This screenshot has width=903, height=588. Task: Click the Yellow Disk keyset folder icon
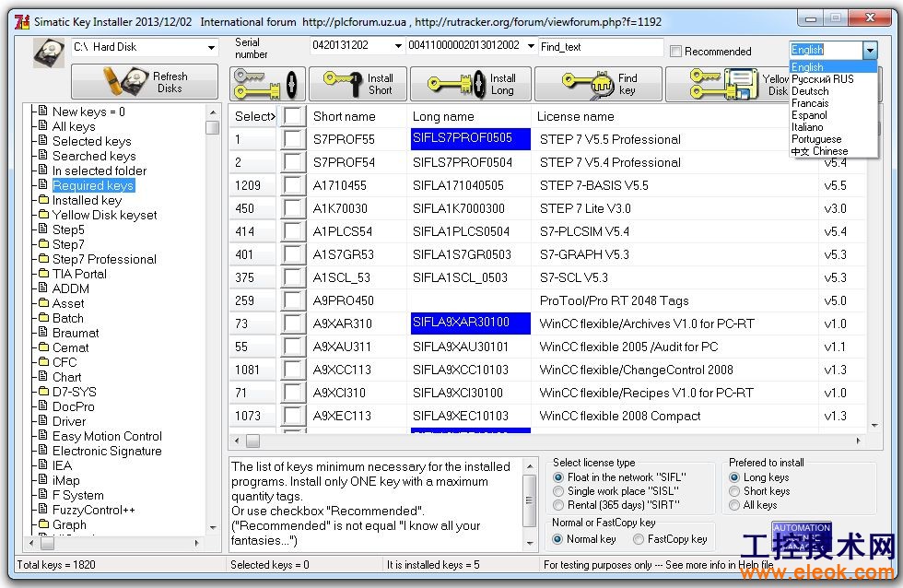point(43,214)
